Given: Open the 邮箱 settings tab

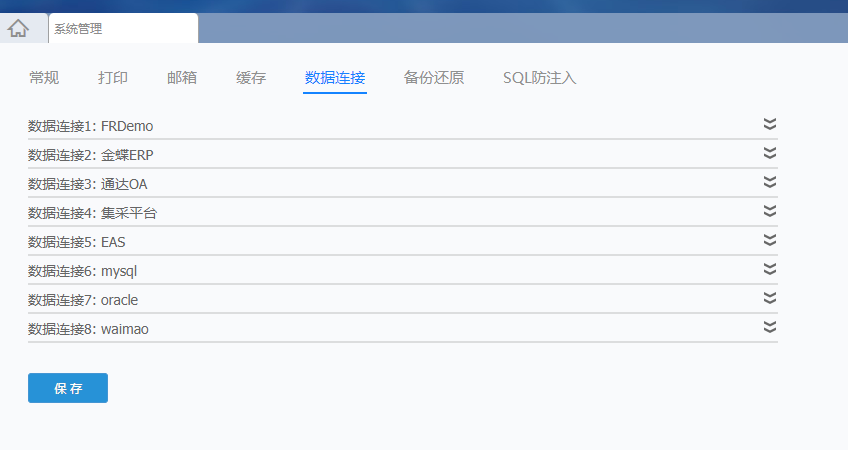Looking at the screenshot, I should [182, 78].
